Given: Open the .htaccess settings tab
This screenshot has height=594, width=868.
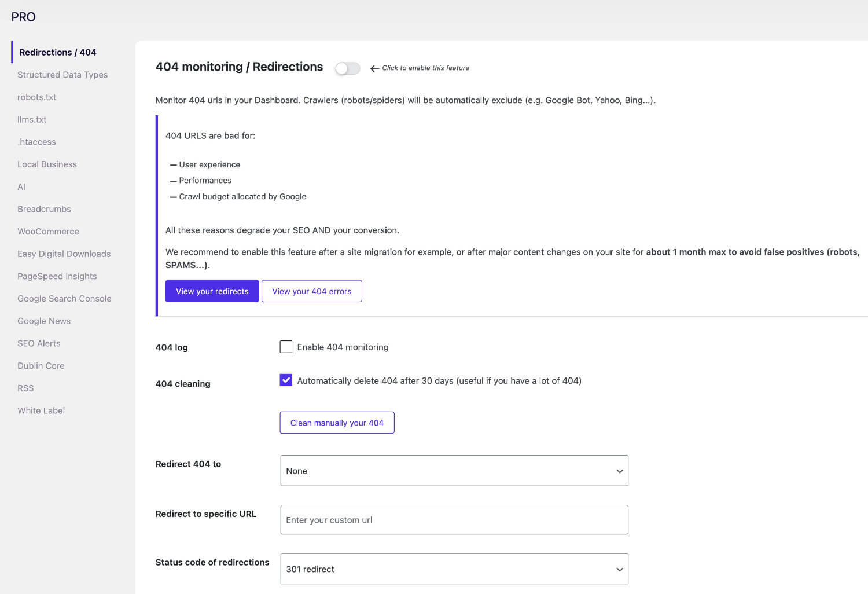Looking at the screenshot, I should click(x=36, y=142).
